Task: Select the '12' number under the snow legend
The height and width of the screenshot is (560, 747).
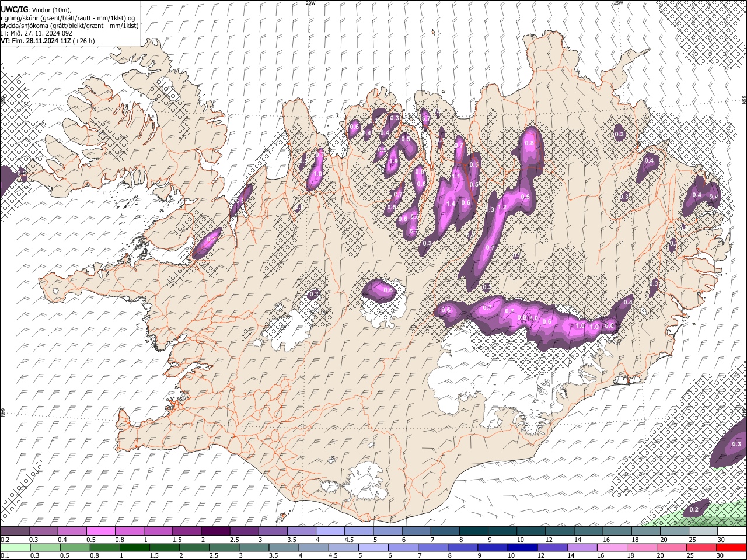Action: 549,540
